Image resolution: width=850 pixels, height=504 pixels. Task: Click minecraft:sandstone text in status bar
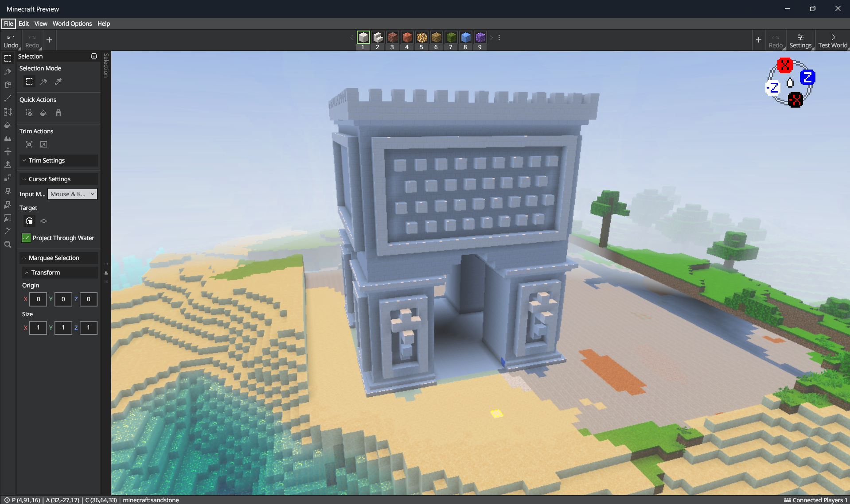[151, 500]
